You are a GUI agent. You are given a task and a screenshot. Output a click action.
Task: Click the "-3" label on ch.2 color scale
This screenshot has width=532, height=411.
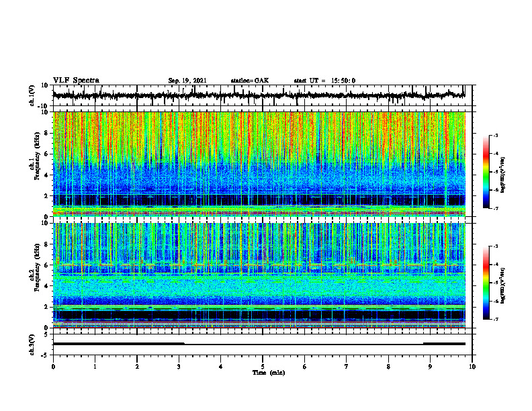pos(496,246)
